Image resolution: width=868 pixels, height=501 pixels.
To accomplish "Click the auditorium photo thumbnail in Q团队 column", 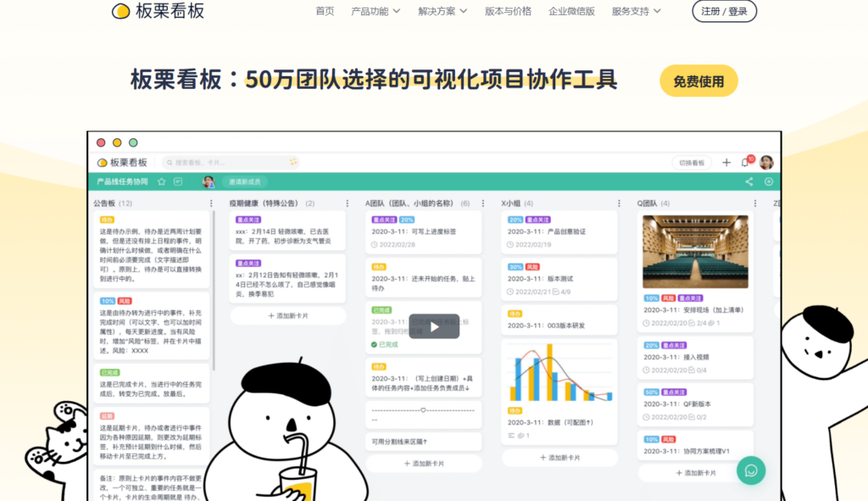I will 695,251.
